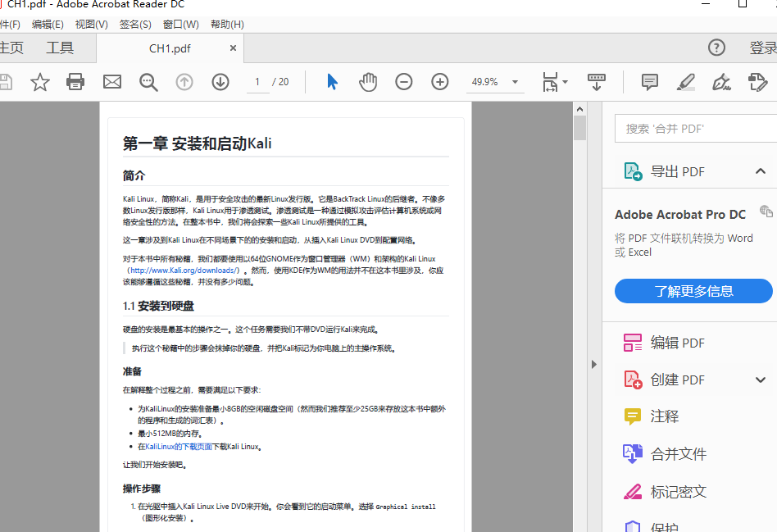Switch to the 工具 tab
Screen dimensions: 777x532
click(x=60, y=48)
